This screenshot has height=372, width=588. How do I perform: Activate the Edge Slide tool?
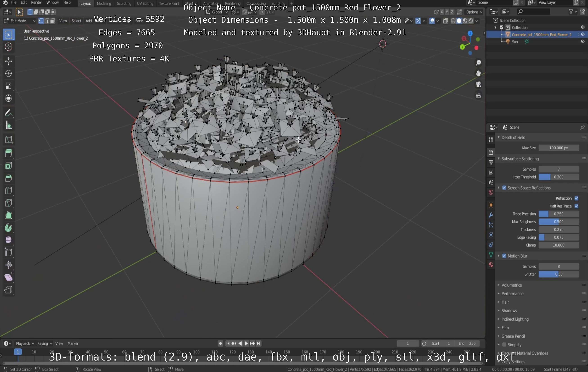[9, 252]
